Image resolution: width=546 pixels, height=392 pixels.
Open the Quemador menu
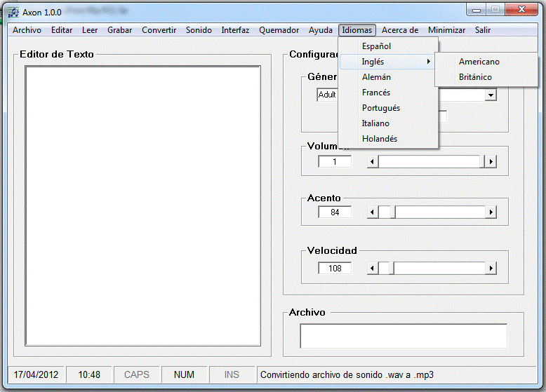(279, 30)
